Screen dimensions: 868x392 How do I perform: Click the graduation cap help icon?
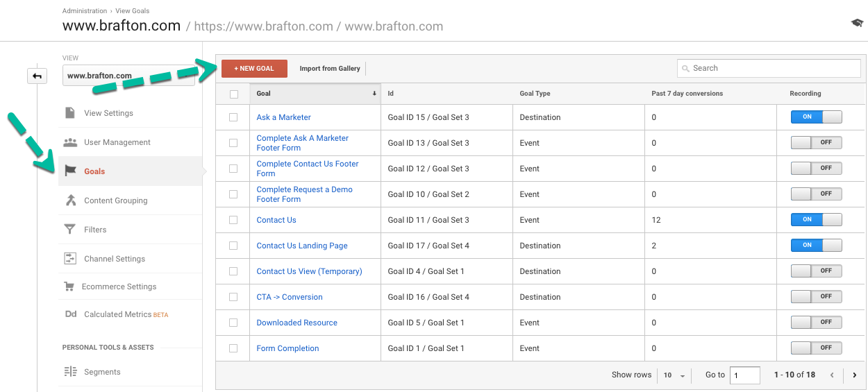857,23
